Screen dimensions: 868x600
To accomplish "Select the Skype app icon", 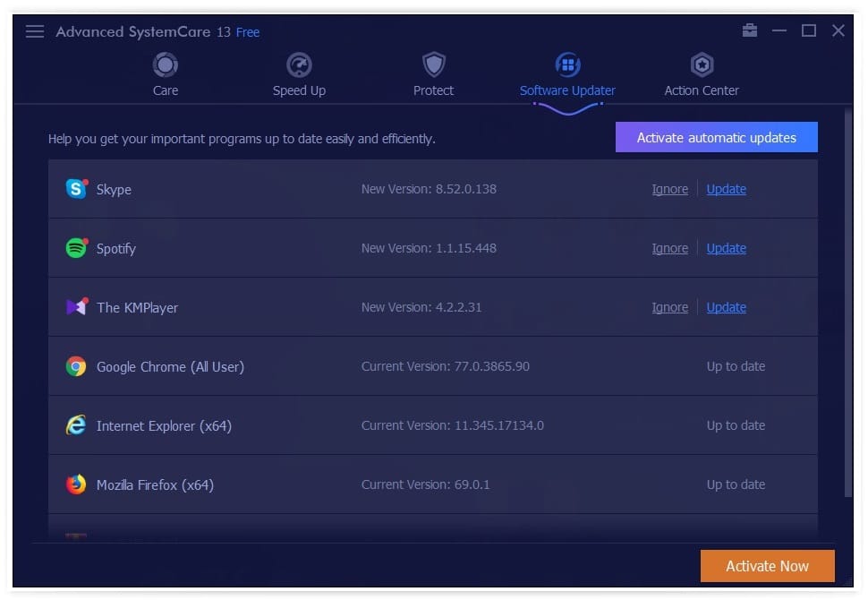I will click(76, 189).
